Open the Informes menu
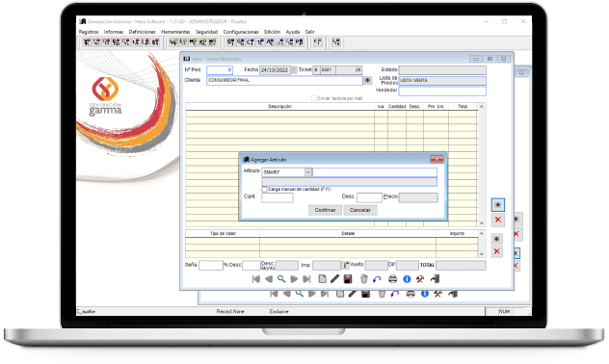The image size is (609, 364). pyautogui.click(x=114, y=32)
